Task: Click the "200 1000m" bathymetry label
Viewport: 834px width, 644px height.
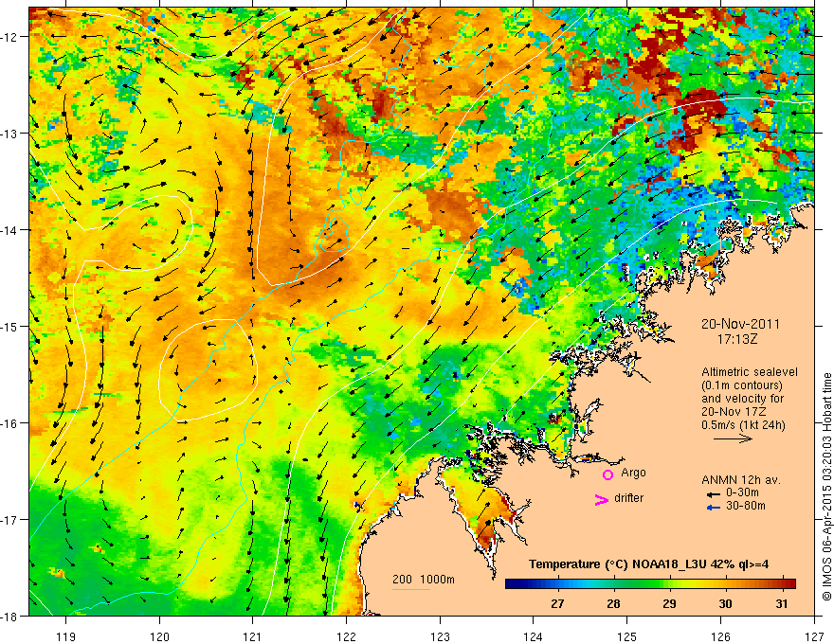Action: 424,580
